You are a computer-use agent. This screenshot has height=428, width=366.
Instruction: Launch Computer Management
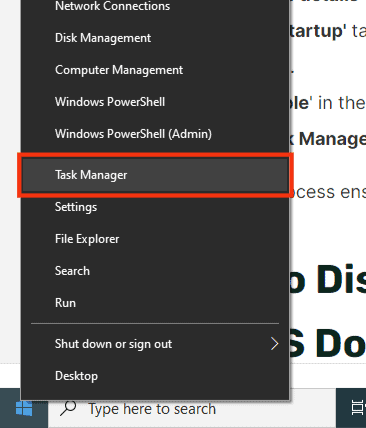pos(155,70)
